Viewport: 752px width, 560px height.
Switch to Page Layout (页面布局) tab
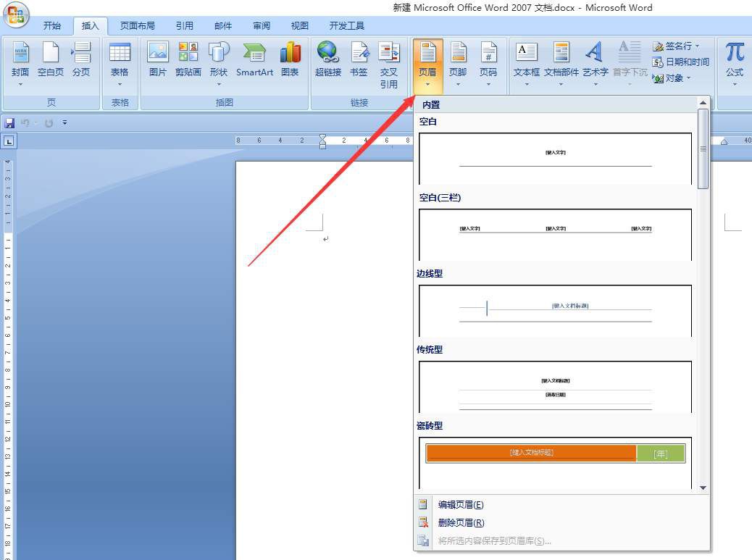point(137,26)
